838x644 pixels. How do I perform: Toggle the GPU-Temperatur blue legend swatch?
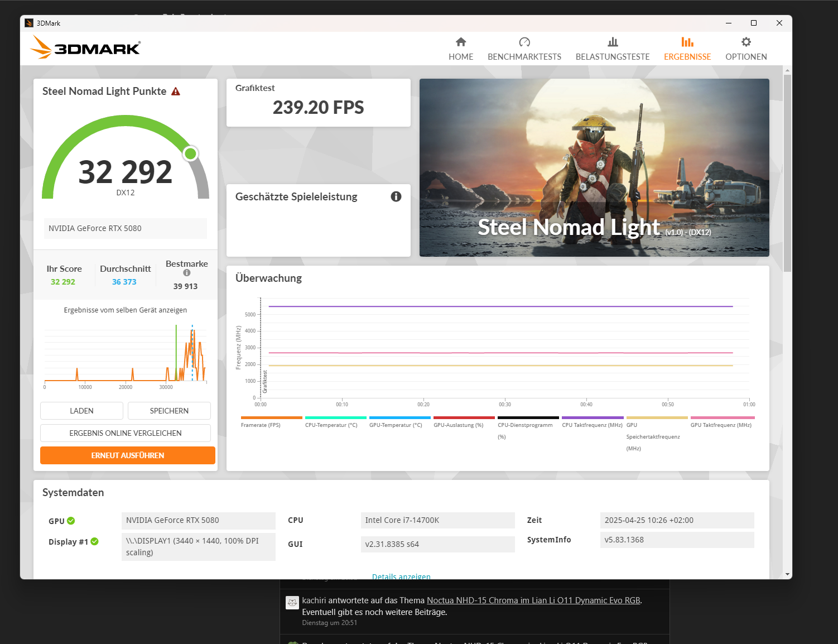(400, 417)
